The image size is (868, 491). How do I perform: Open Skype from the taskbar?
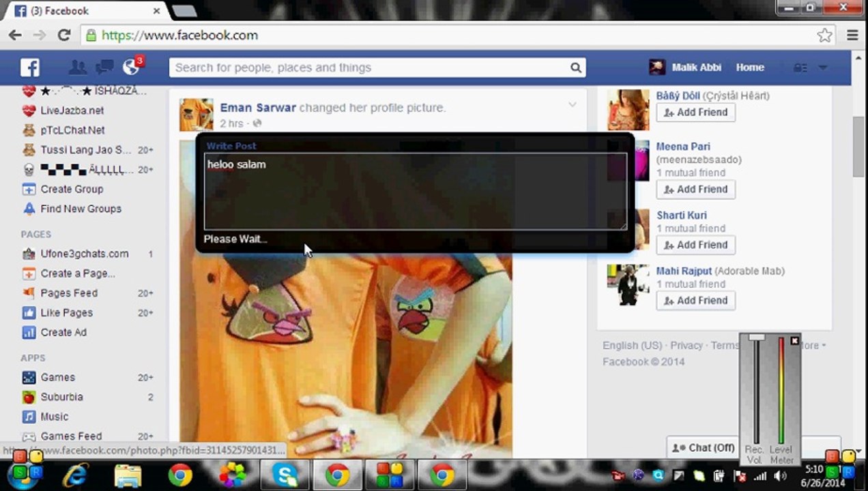pyautogui.click(x=285, y=475)
